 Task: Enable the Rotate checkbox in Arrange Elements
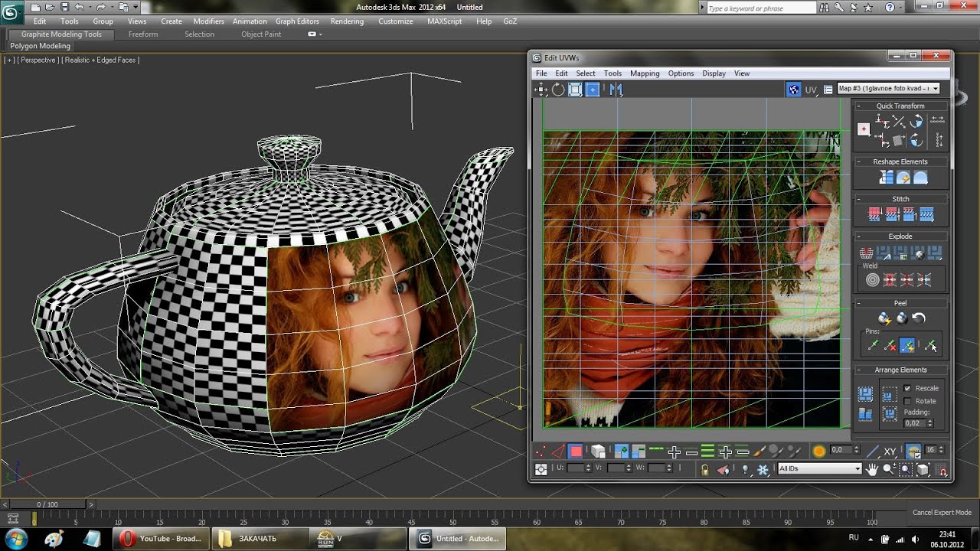907,401
